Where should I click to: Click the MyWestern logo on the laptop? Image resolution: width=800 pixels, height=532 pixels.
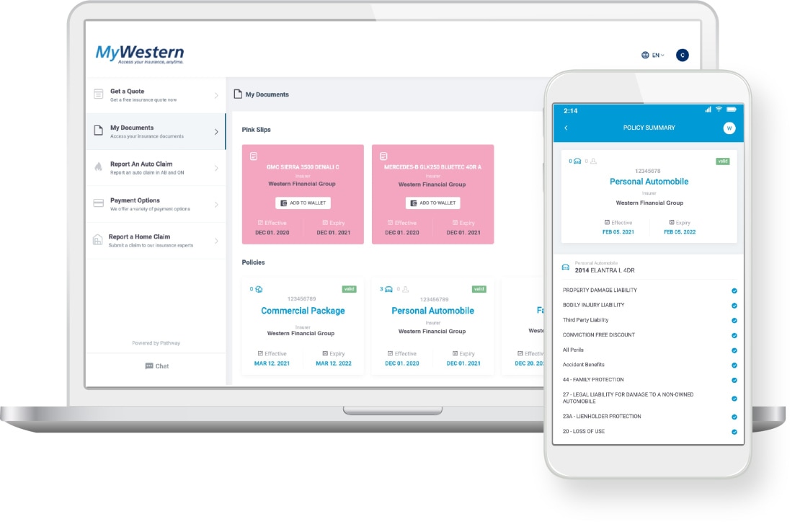pos(140,54)
